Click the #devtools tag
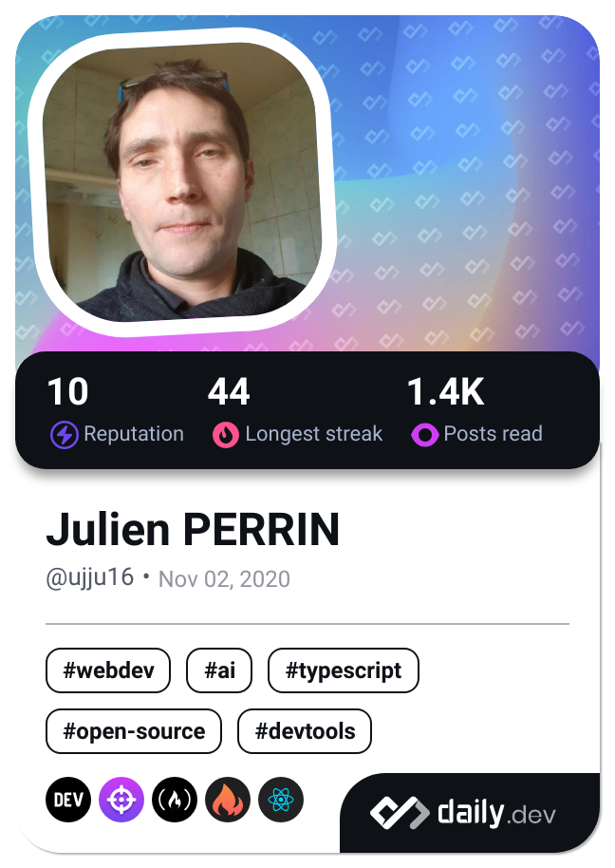The width and height of the screenshot is (615, 868). tap(305, 731)
